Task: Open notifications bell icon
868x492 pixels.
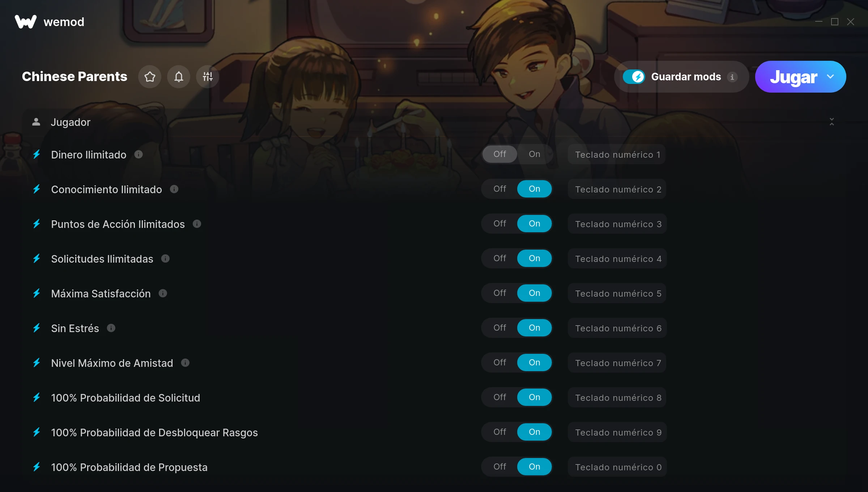Action: (179, 77)
